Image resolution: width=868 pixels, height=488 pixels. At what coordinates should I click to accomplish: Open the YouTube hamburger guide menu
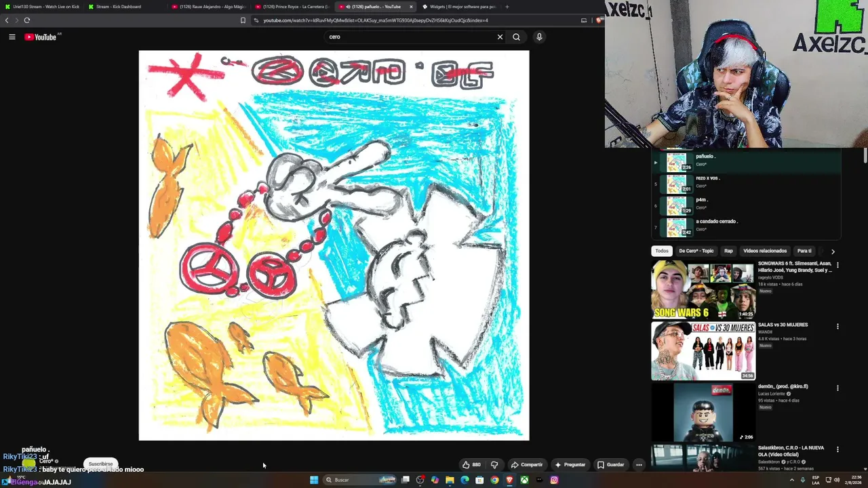[12, 37]
